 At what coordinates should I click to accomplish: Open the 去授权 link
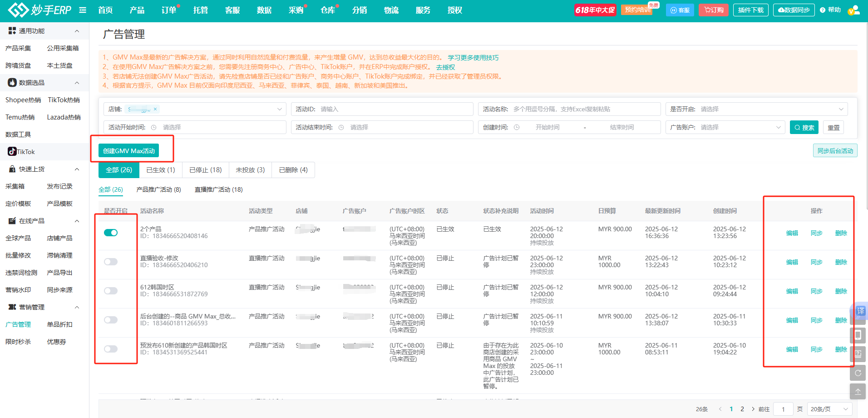click(x=445, y=67)
